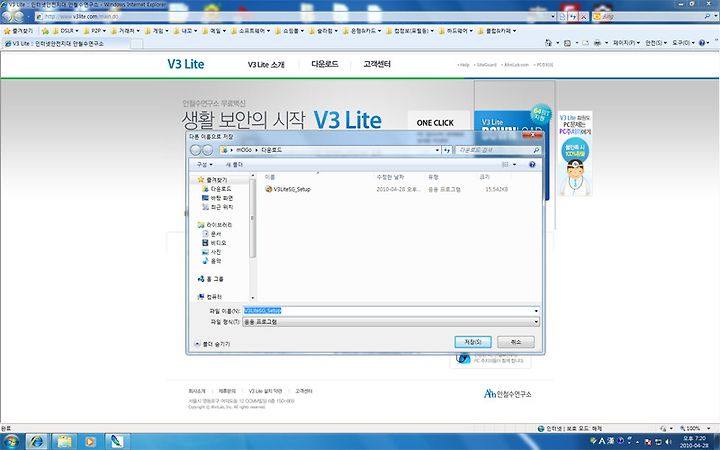The width and height of the screenshot is (720, 450).
Task: Click the AhnLab 안철수연구소 footer logo
Action: (507, 394)
